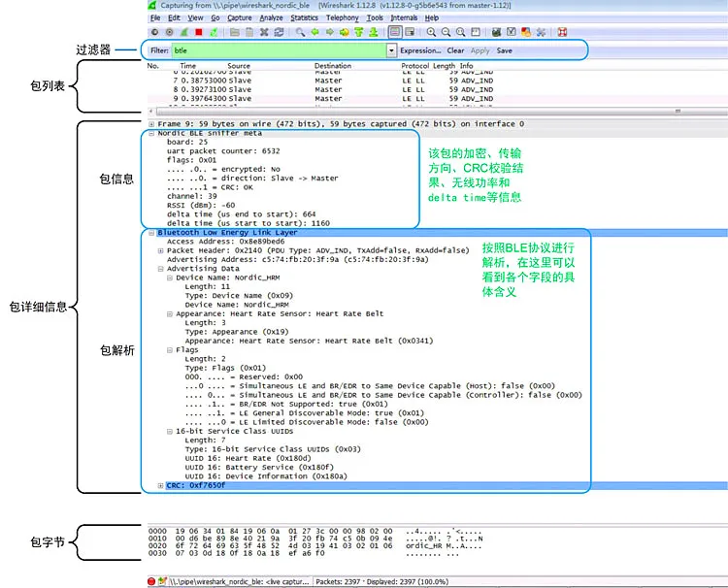Zoom in the packet text
The height and width of the screenshot is (588, 728).
[431, 32]
